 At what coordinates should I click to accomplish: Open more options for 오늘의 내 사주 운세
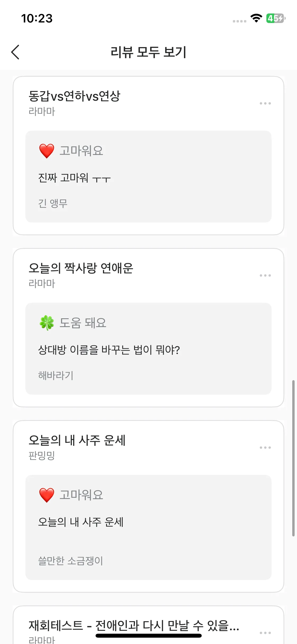[x=265, y=448]
